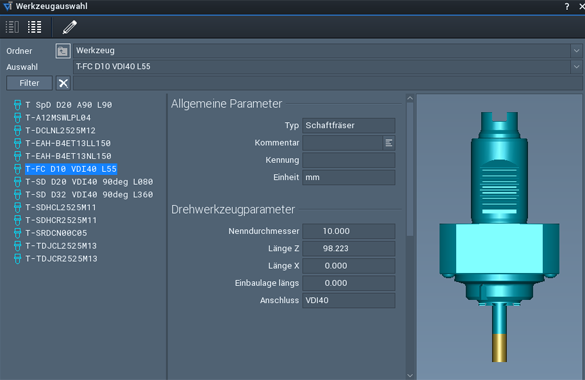This screenshot has width=585, height=380.
Task: Select tool T-SDHCR2525M11
Action: (61, 220)
